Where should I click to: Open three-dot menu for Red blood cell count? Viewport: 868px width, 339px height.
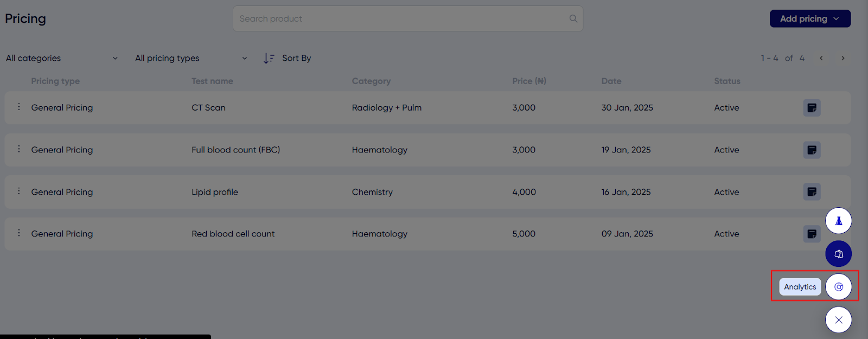[19, 233]
